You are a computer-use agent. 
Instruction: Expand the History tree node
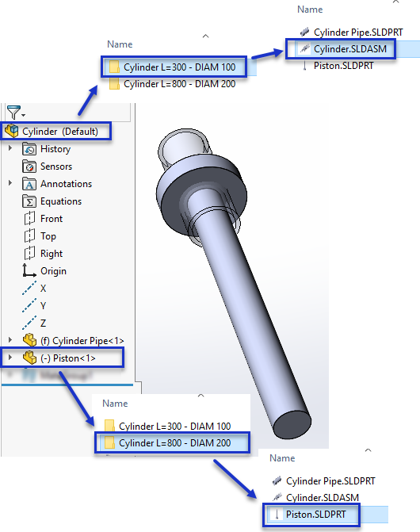[x=10, y=148]
